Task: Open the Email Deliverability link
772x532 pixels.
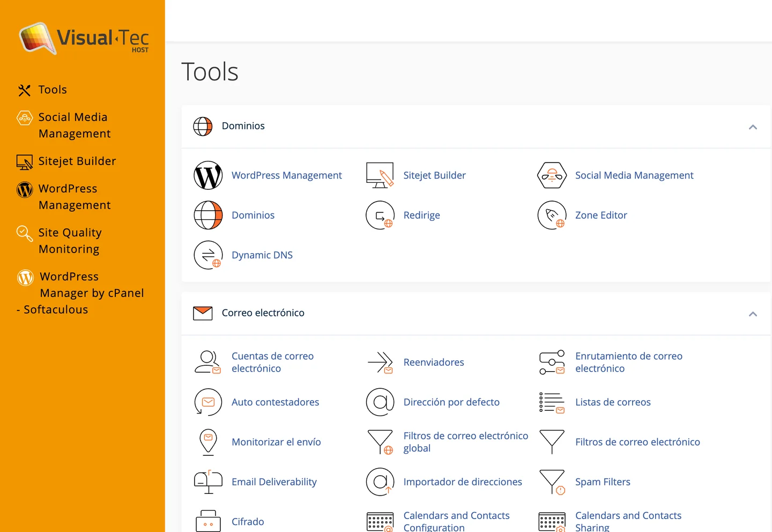Action: tap(274, 482)
